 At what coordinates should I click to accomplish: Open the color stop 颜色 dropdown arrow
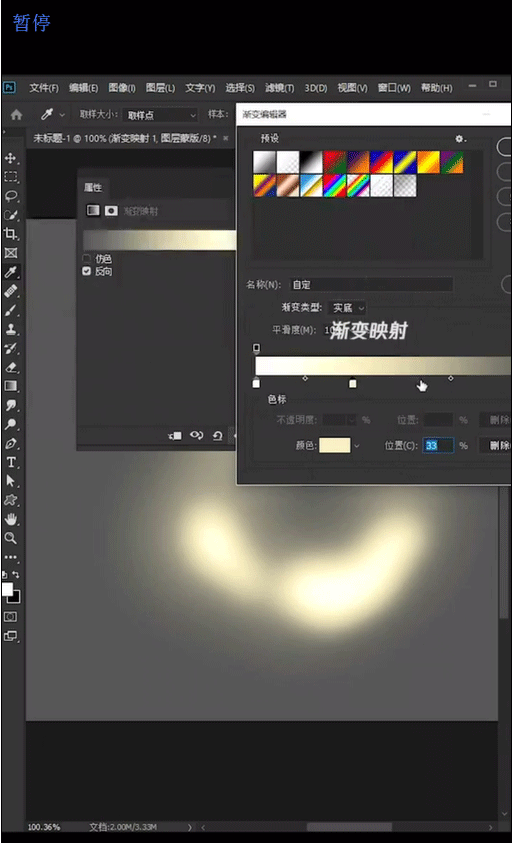[357, 446]
